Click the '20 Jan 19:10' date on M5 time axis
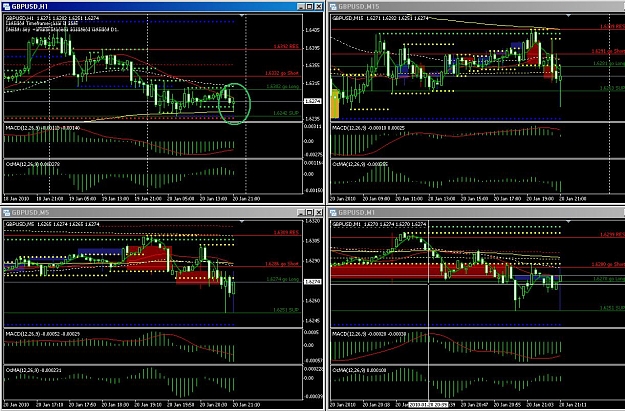Viewport: 625px width, 411px height. [148, 405]
